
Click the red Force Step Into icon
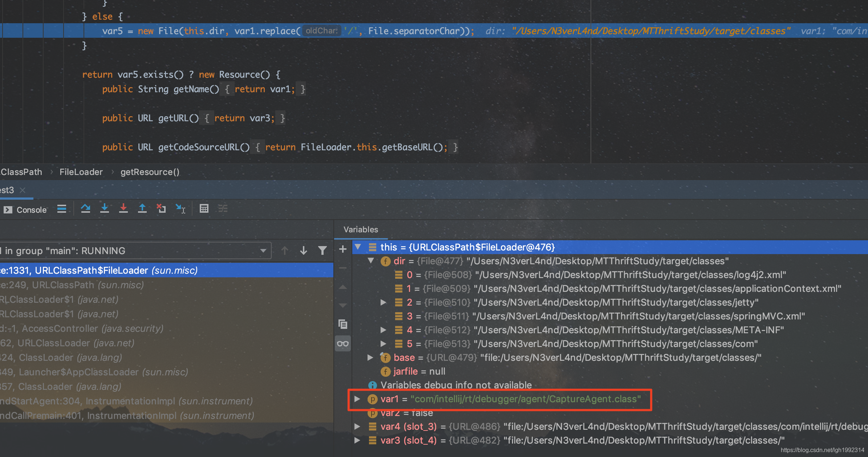click(123, 209)
